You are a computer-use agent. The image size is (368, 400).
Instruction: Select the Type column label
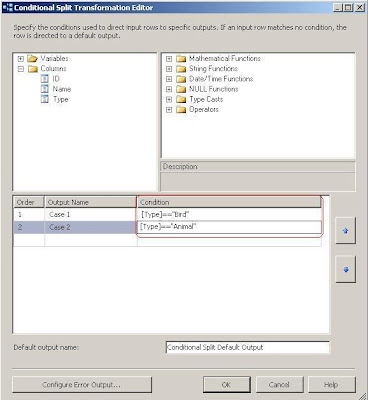[61, 99]
